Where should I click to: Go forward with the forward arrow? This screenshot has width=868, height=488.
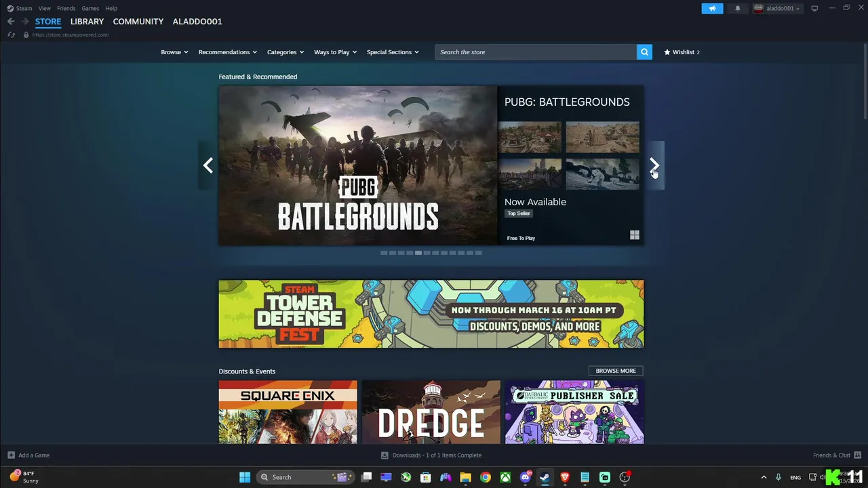click(25, 22)
